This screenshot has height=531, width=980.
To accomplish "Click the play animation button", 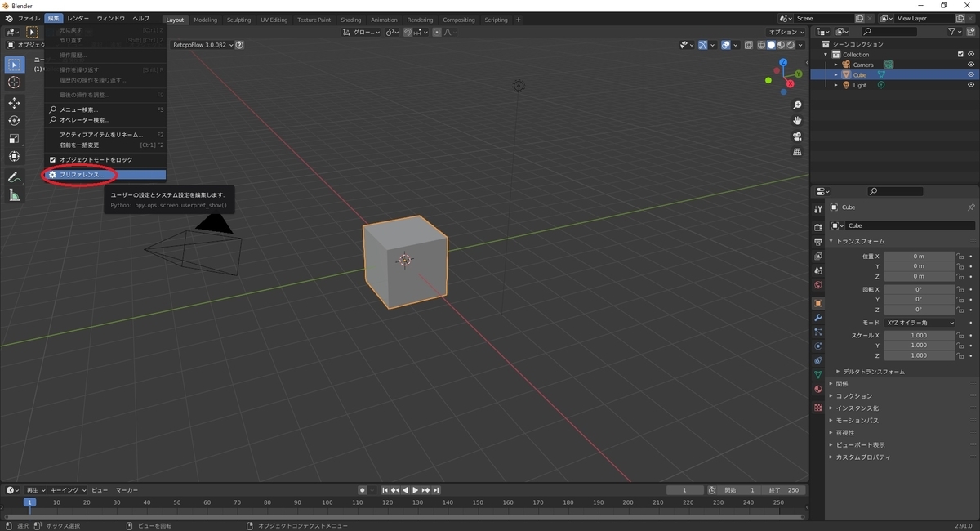I will point(415,490).
